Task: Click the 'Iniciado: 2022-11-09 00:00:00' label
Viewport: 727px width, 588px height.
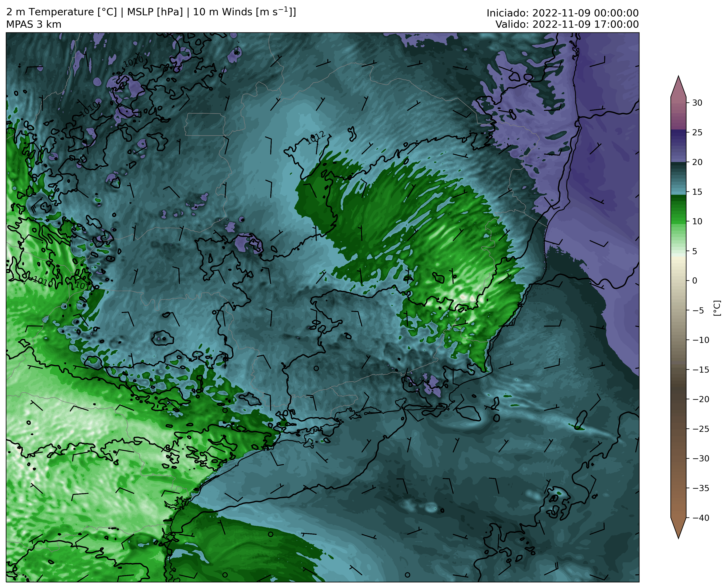Action: [562, 13]
